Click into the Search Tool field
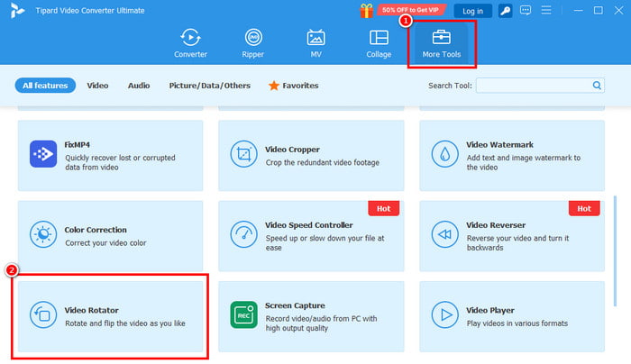631x364 pixels. (540, 86)
